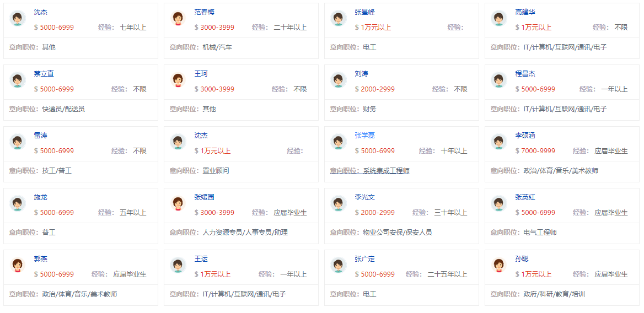Click the avatar icon beside 雷涛
Viewport: 644px width, 313px height.
18,142
